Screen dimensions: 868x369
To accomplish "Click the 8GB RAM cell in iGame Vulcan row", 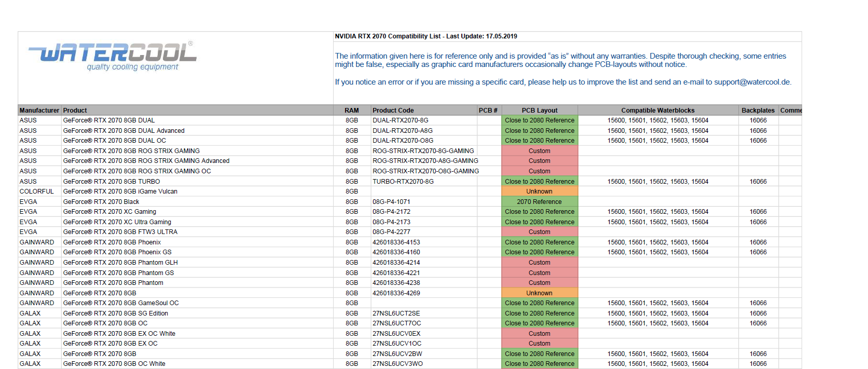I will (x=352, y=192).
